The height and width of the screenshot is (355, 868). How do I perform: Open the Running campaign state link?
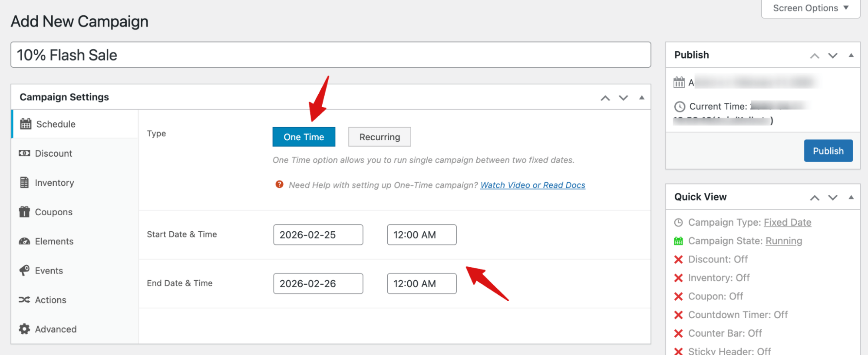784,241
